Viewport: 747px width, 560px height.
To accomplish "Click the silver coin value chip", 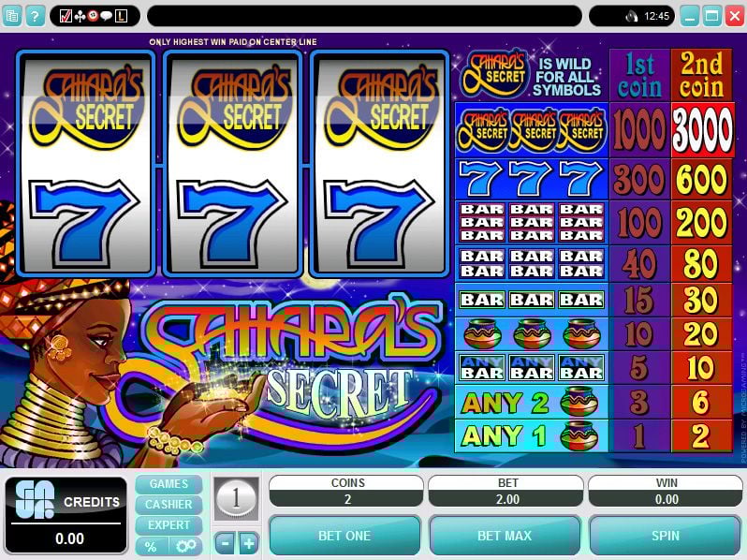I will click(236, 498).
